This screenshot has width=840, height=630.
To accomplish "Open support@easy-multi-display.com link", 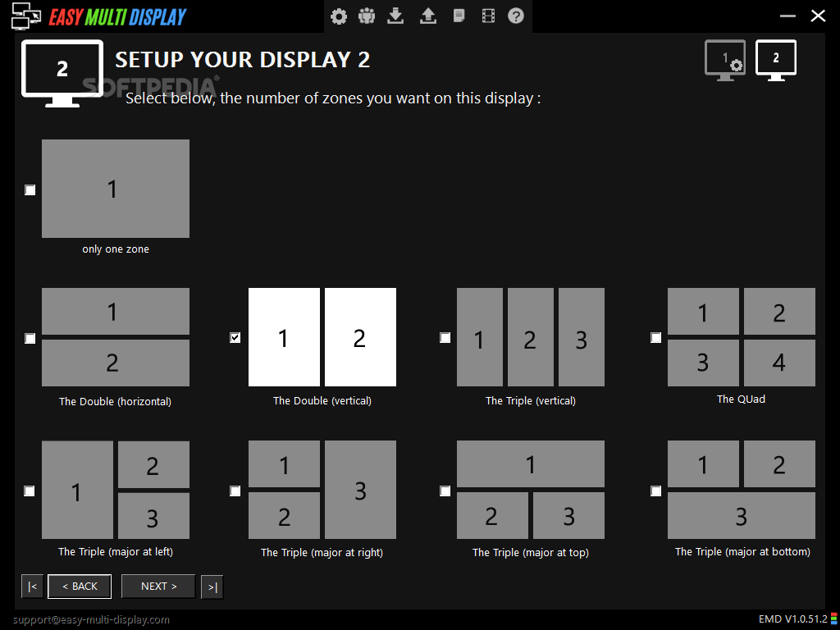I will pos(91,620).
